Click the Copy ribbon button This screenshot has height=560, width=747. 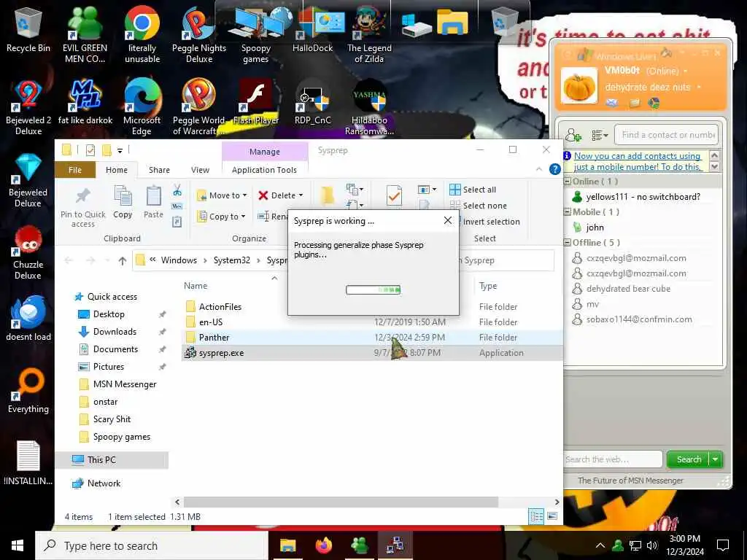pos(123,202)
